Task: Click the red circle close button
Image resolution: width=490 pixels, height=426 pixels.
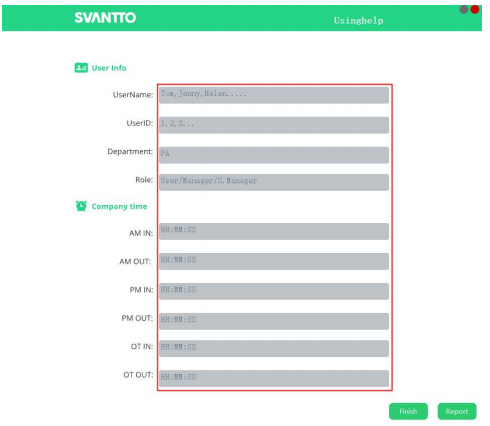Action: tap(475, 9)
